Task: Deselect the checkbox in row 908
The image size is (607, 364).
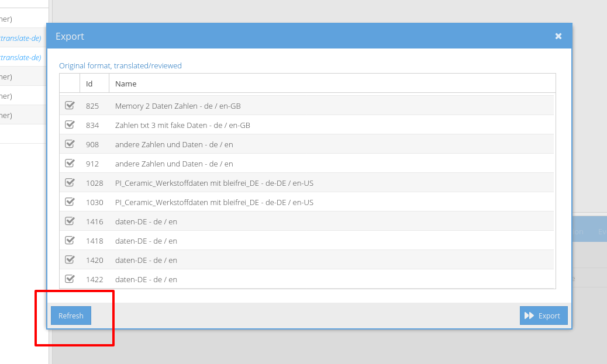Action: pyautogui.click(x=70, y=144)
